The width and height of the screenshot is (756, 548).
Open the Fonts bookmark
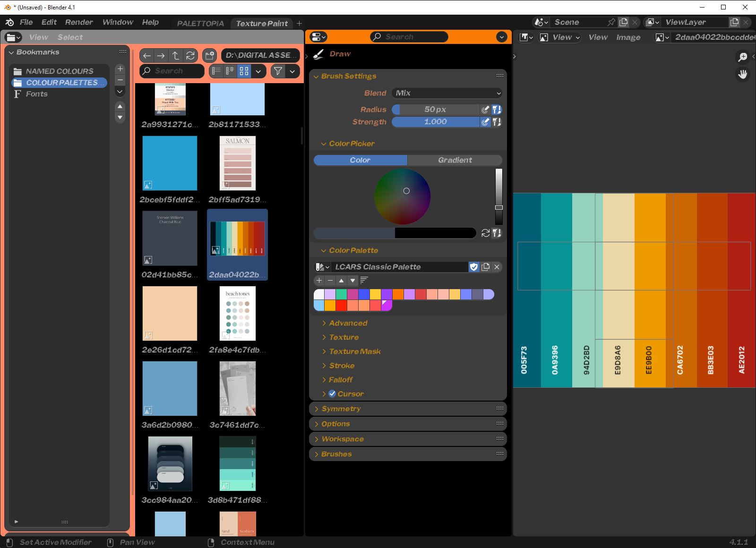click(x=36, y=94)
